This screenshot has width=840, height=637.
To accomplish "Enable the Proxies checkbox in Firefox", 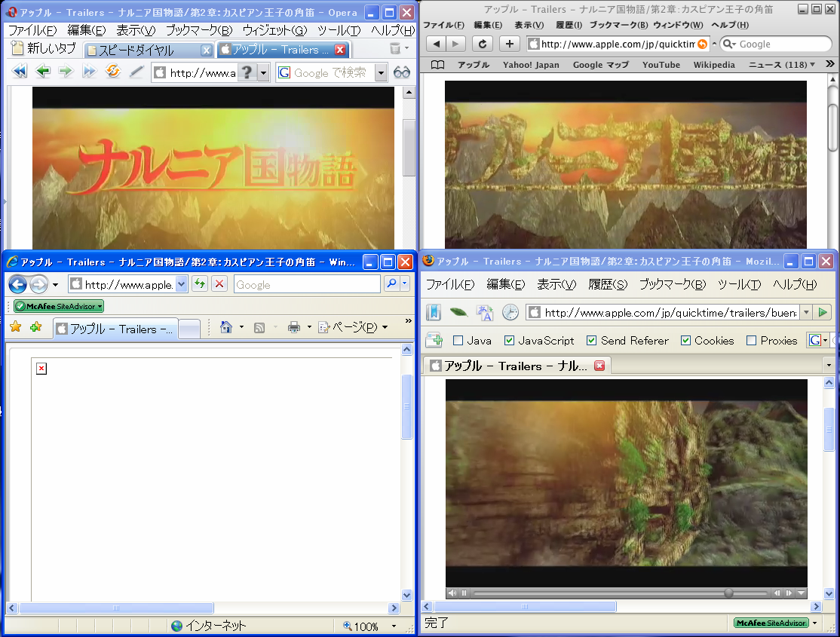I will tap(752, 341).
